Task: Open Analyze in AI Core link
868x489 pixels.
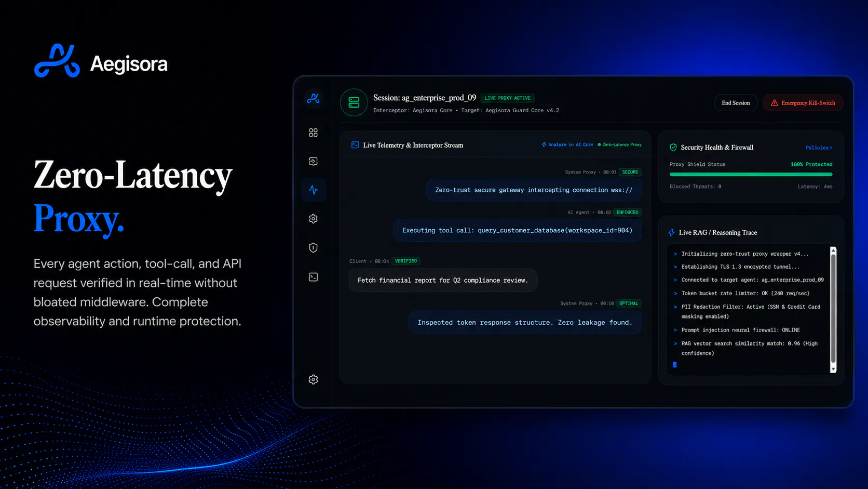Action: click(567, 144)
